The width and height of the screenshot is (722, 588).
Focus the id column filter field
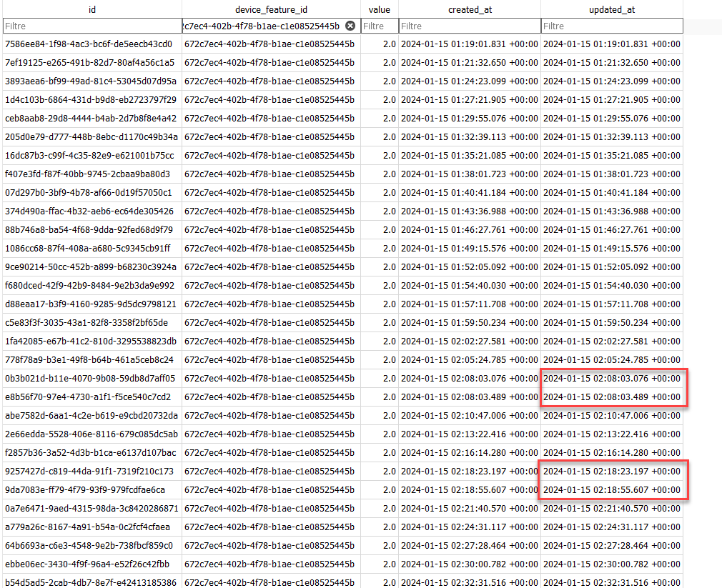(92, 26)
